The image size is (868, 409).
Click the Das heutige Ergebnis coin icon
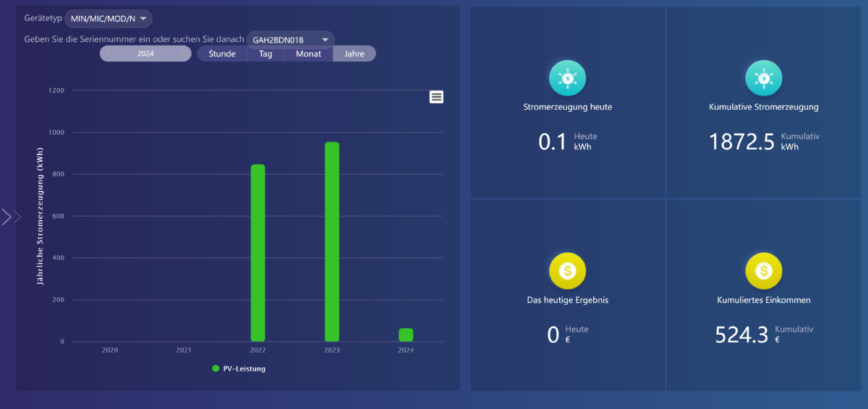568,271
